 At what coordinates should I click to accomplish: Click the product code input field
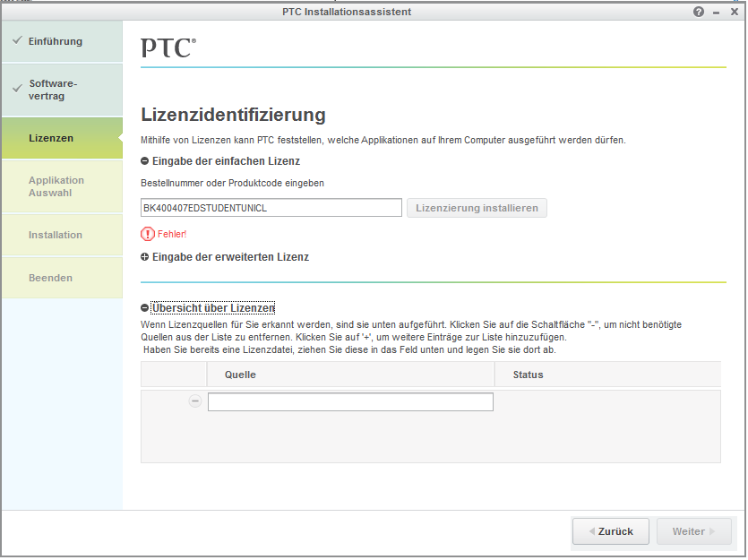pos(271,208)
